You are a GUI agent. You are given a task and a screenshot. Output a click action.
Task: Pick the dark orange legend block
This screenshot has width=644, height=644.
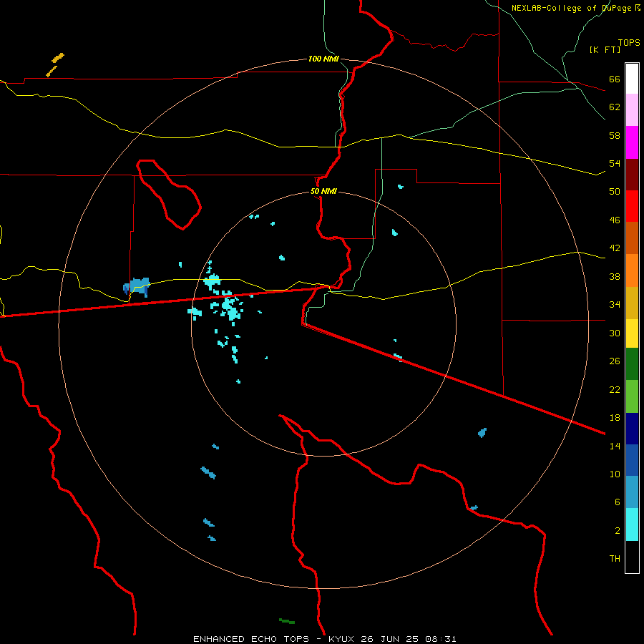(632, 238)
